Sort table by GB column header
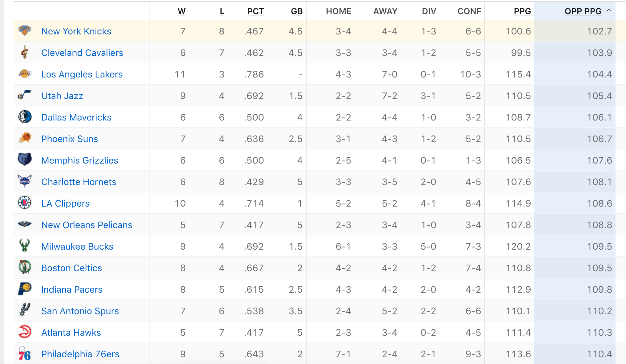Screen dimensions: 626x364 point(297,11)
